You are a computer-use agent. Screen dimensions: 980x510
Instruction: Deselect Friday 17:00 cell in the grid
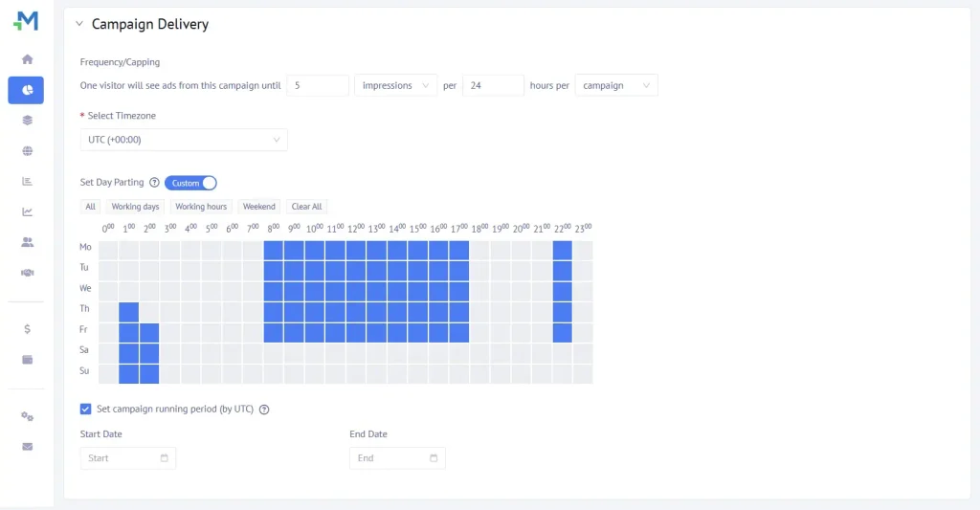pos(458,332)
